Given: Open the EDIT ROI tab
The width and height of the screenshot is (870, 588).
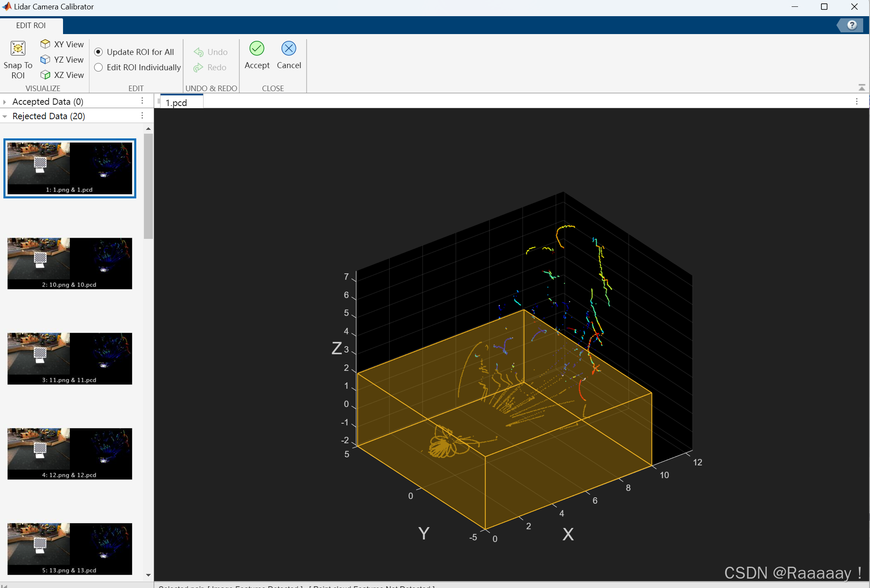Looking at the screenshot, I should click(x=31, y=25).
